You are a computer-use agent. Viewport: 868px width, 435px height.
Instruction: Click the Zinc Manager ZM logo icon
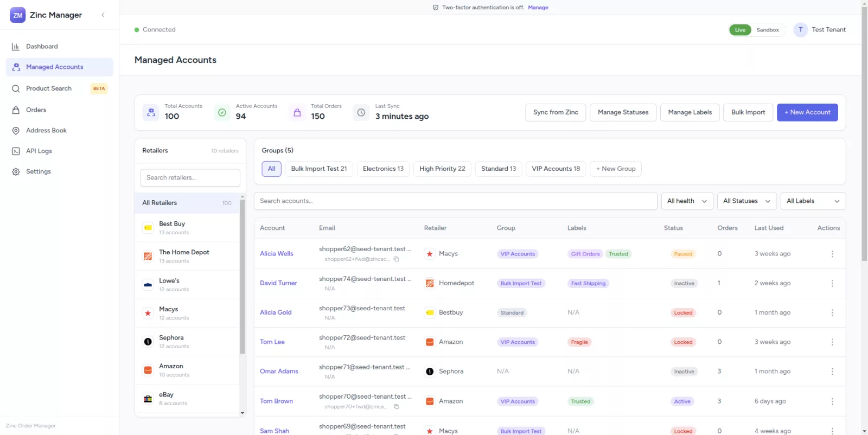[x=18, y=15]
